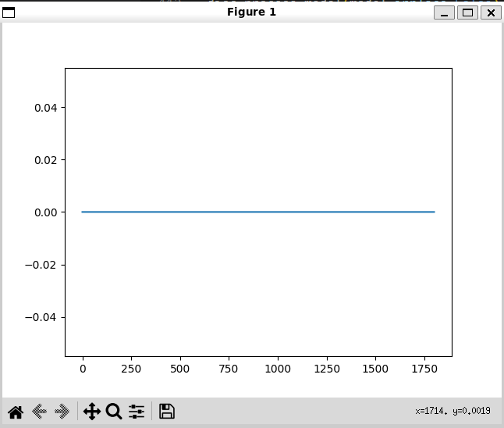Viewport: 504px width, 428px height.
Task: Click the Figure 1 title text
Action: pos(252,12)
